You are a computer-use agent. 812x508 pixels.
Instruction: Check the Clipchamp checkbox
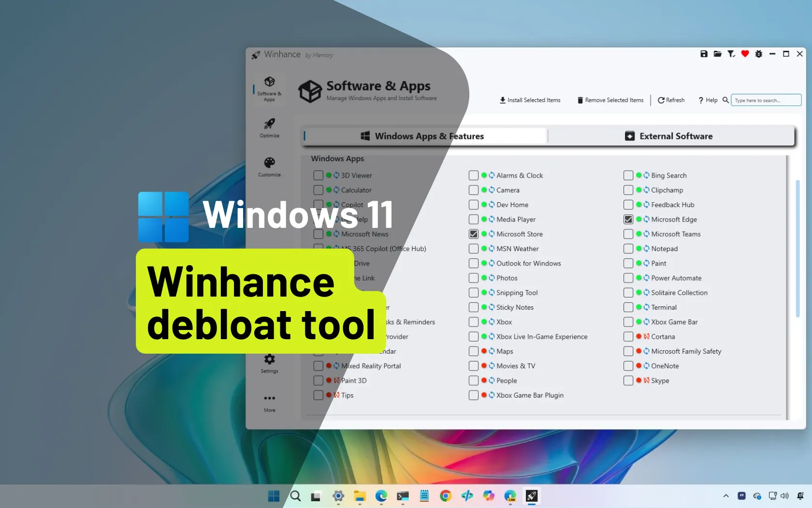point(628,190)
